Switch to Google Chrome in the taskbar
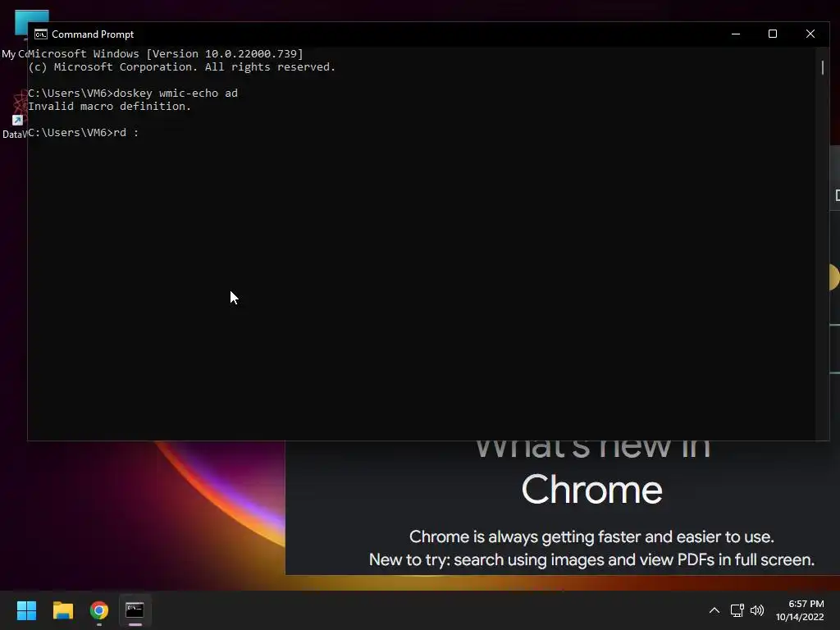 [99, 610]
